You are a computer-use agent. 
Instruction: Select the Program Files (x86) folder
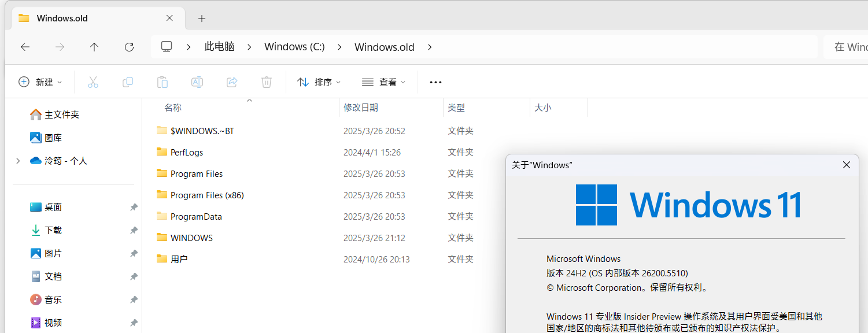click(207, 195)
